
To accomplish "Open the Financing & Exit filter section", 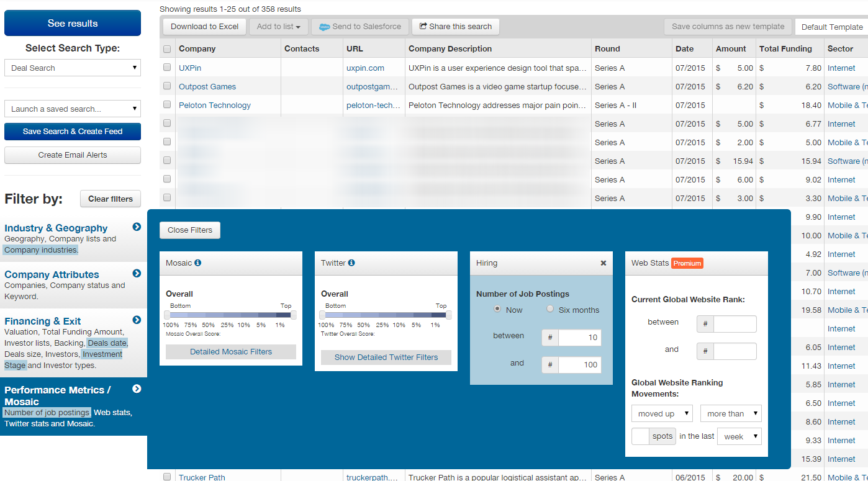I will pos(42,321).
